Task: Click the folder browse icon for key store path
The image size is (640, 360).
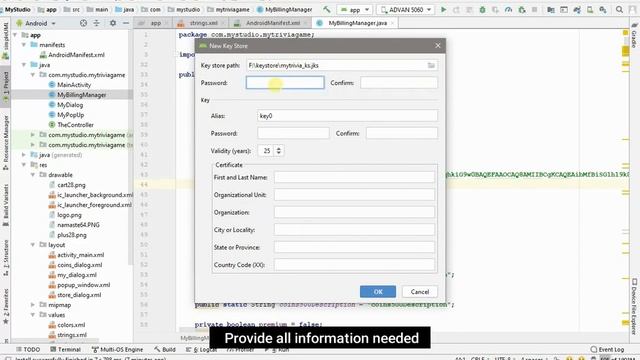Action: [x=431, y=65]
